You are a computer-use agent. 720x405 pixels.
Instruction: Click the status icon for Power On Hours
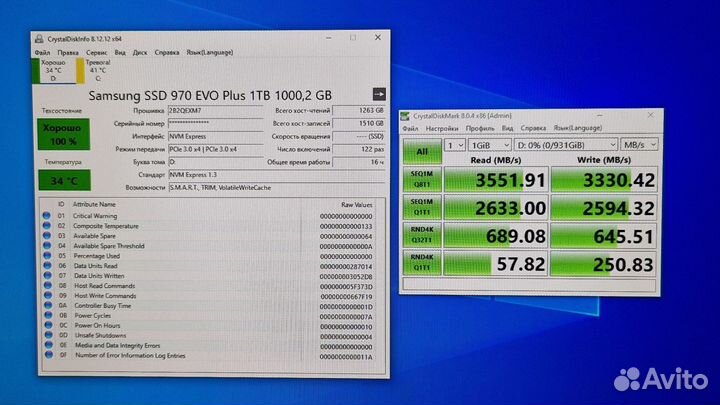(48, 325)
